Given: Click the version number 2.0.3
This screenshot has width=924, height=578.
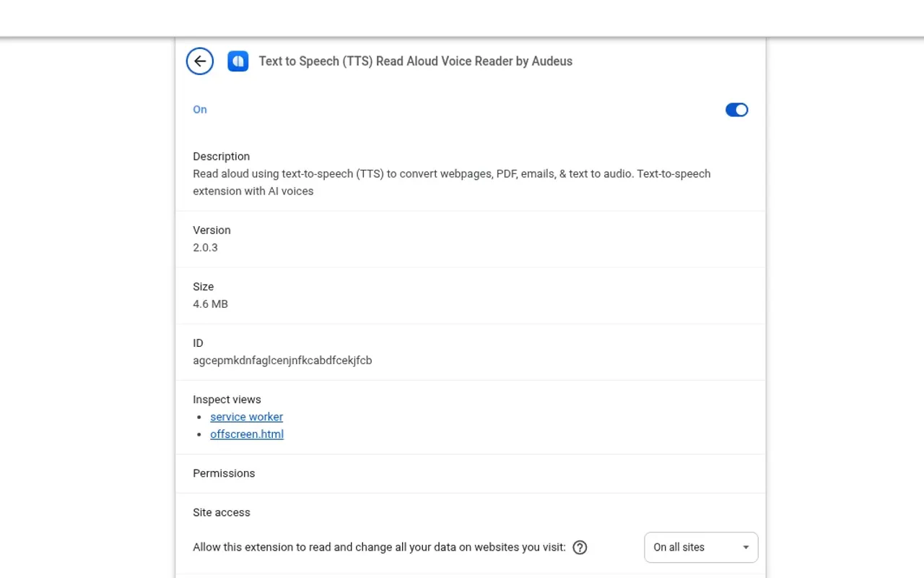Looking at the screenshot, I should point(205,248).
